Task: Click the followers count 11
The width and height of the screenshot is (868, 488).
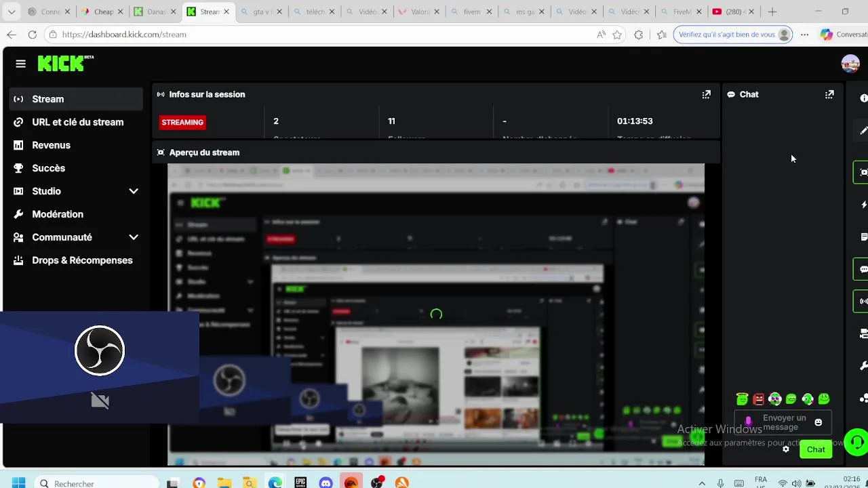Action: point(391,121)
